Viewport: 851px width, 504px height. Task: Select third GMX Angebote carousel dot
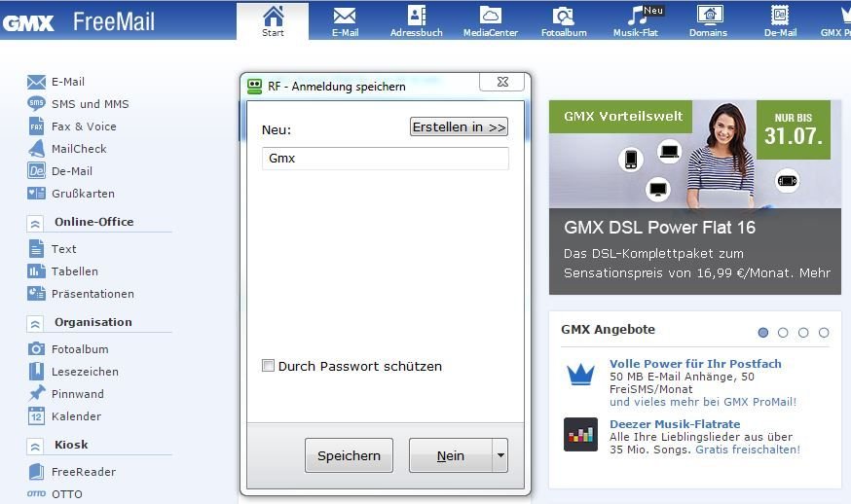tap(803, 333)
